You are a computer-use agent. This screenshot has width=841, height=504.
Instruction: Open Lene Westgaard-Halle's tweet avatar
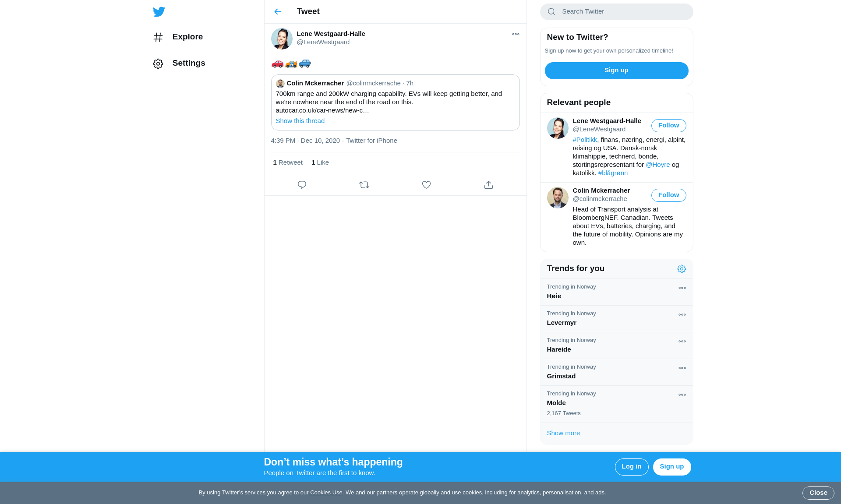[282, 39]
